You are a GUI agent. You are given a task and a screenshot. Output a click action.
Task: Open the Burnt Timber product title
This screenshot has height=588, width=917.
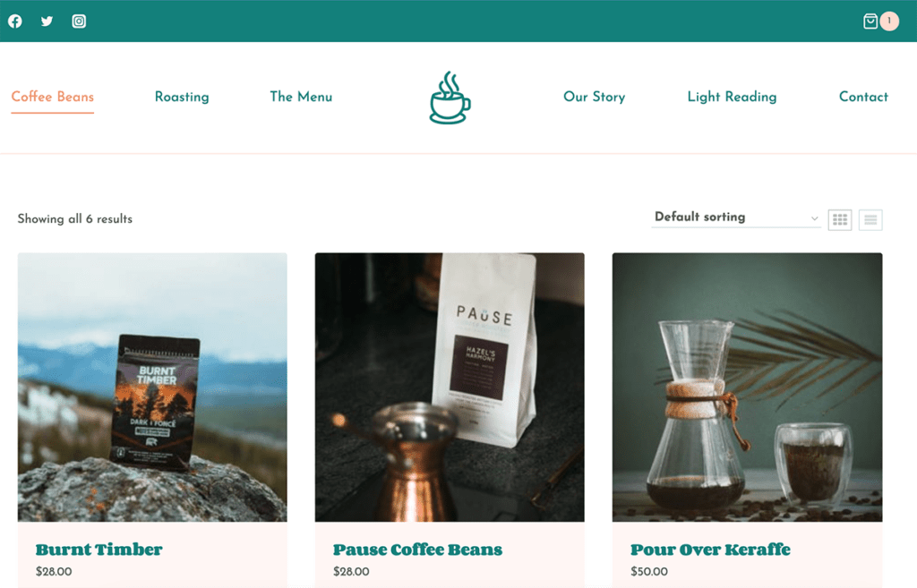coord(99,550)
